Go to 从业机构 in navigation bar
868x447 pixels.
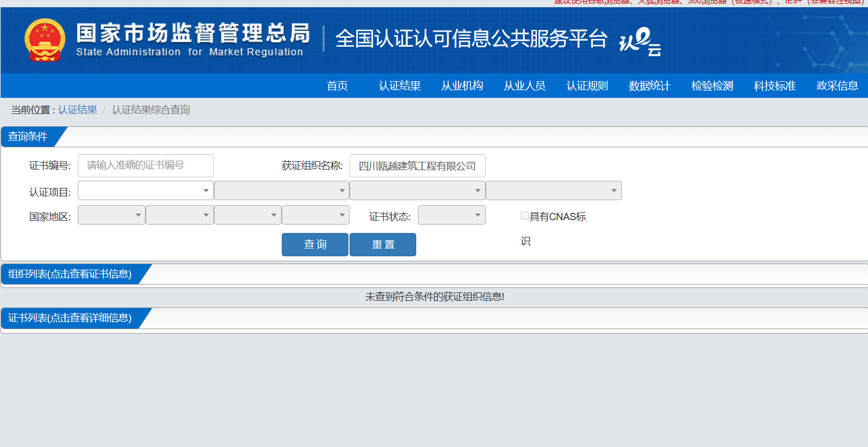[x=462, y=86]
